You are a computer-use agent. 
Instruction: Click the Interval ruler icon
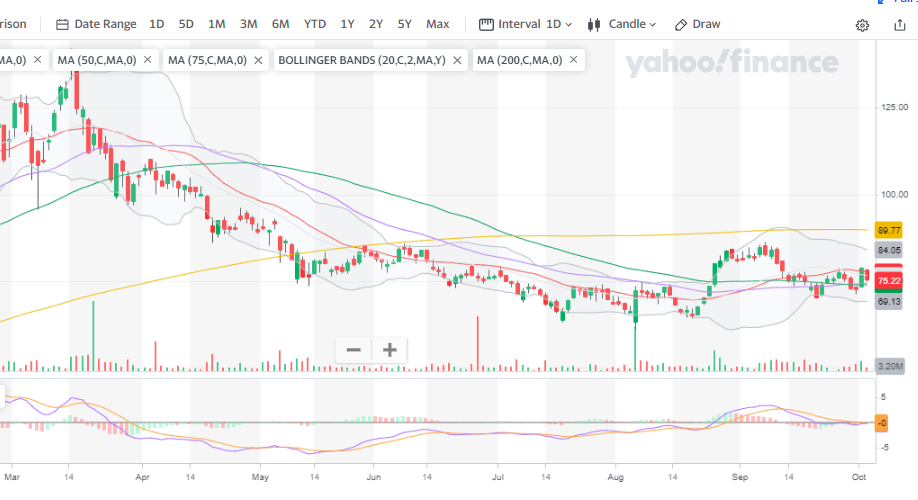coord(486,25)
